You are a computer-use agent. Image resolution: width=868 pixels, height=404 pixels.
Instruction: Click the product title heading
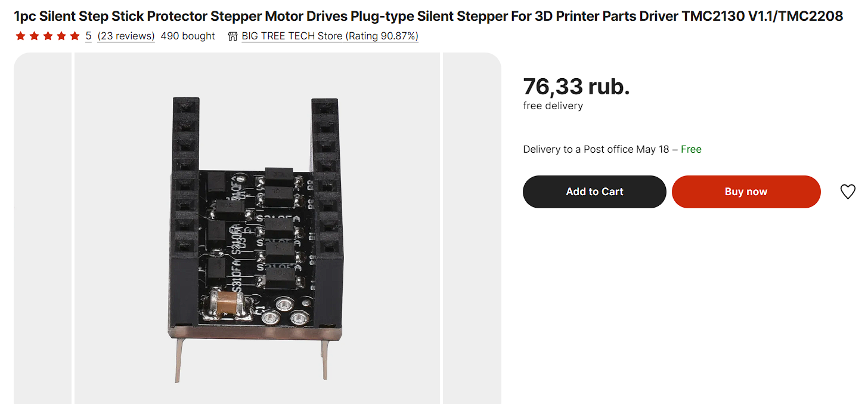[x=428, y=16]
